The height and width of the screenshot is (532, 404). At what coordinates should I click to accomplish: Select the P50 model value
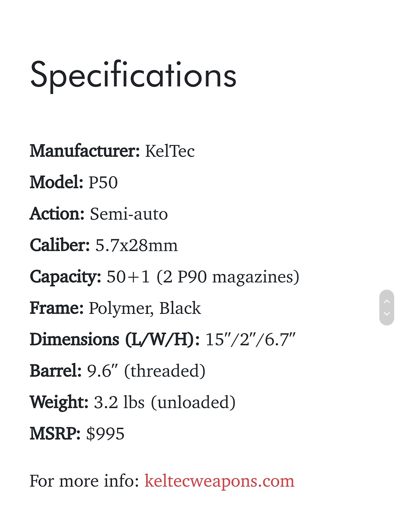click(103, 183)
